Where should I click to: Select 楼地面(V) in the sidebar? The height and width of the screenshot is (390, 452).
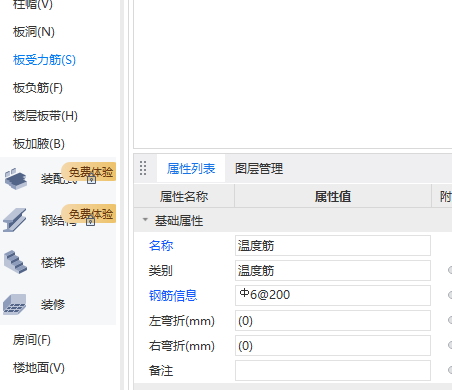point(39,368)
